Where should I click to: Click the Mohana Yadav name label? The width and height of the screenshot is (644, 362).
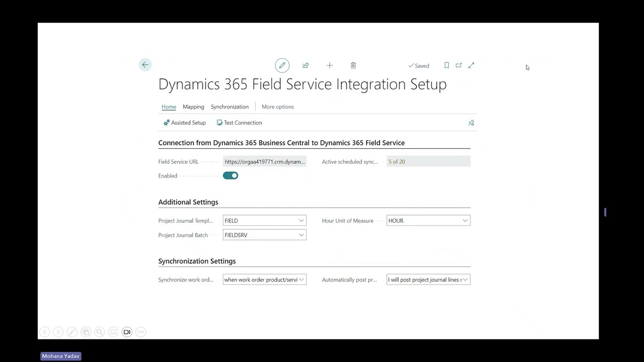click(60, 356)
